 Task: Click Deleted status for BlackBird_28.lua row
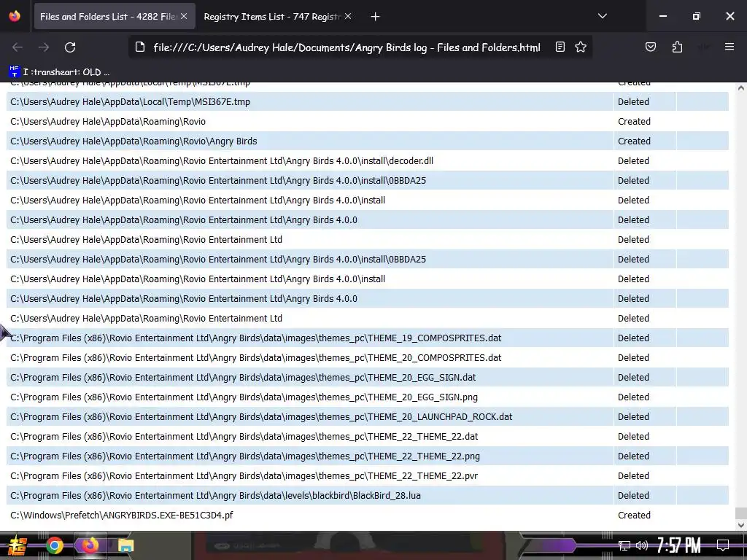(633, 496)
